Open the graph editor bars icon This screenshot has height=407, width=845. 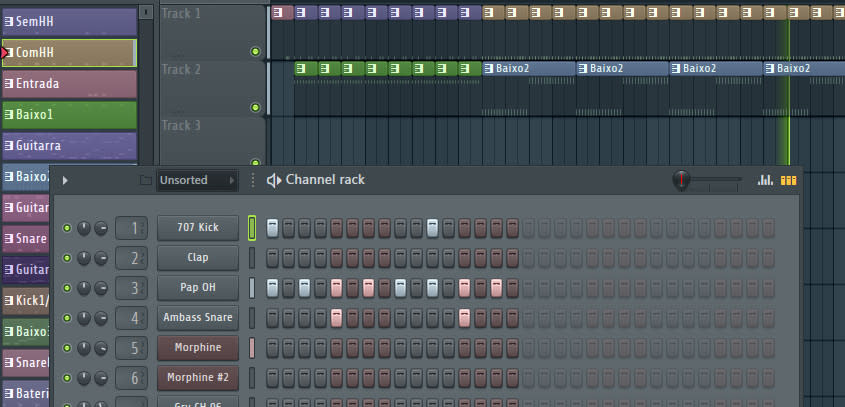tap(765, 180)
